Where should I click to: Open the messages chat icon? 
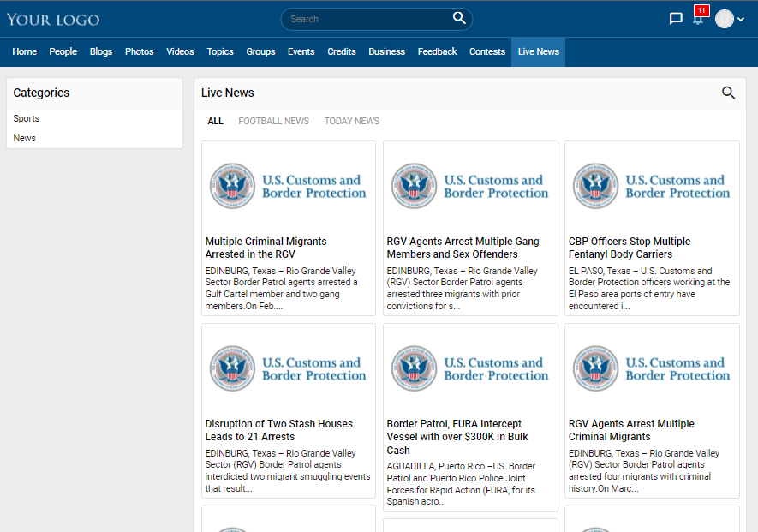click(x=675, y=19)
